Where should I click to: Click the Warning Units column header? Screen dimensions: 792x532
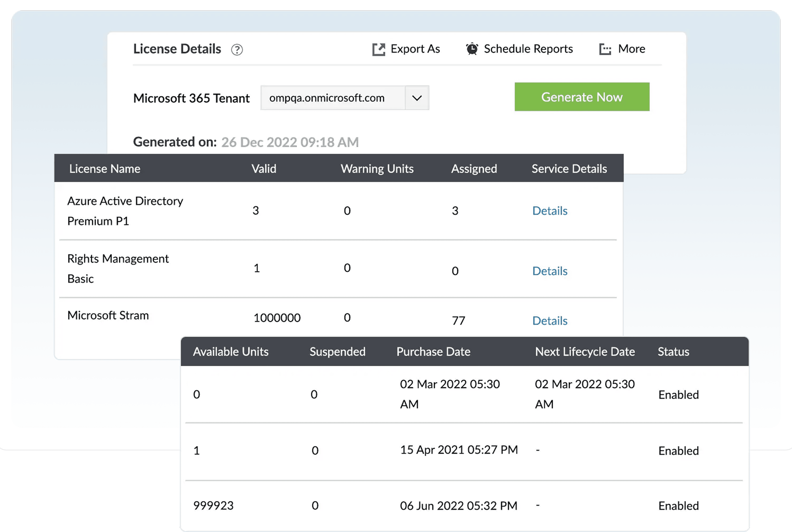377,169
